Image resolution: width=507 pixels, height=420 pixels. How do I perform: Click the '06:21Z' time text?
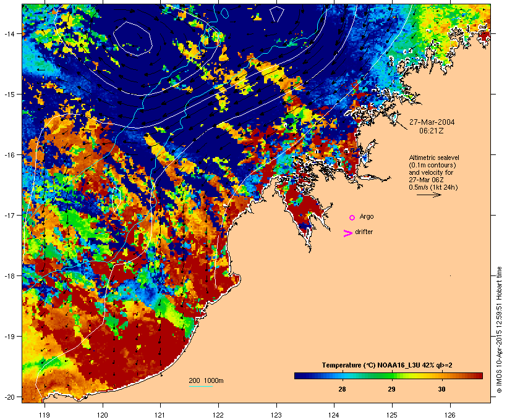(432, 131)
